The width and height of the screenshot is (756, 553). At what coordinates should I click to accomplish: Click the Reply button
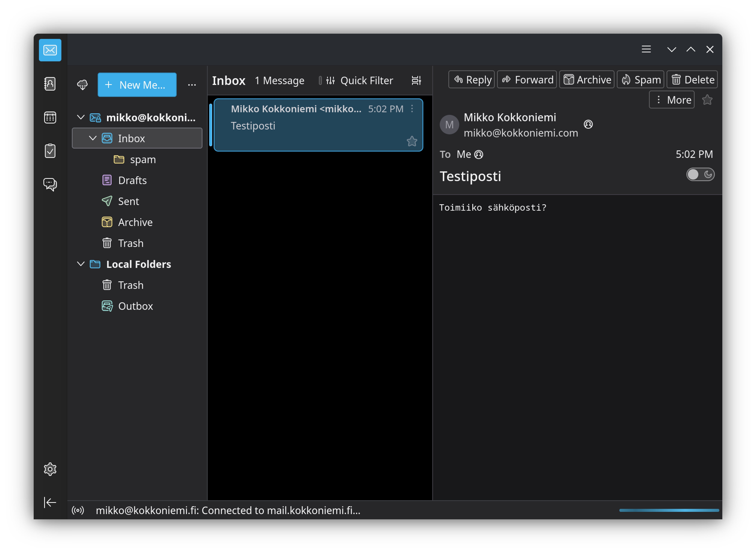tap(471, 80)
